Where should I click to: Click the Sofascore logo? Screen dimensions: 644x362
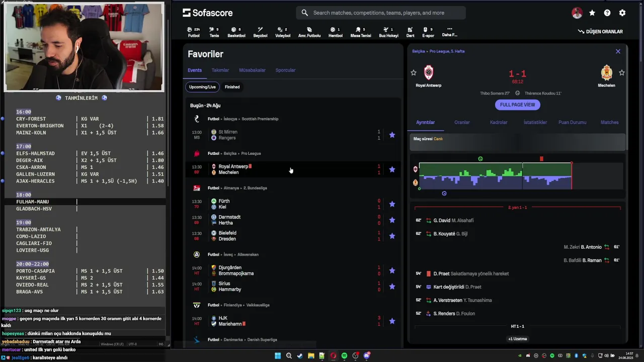click(x=207, y=13)
